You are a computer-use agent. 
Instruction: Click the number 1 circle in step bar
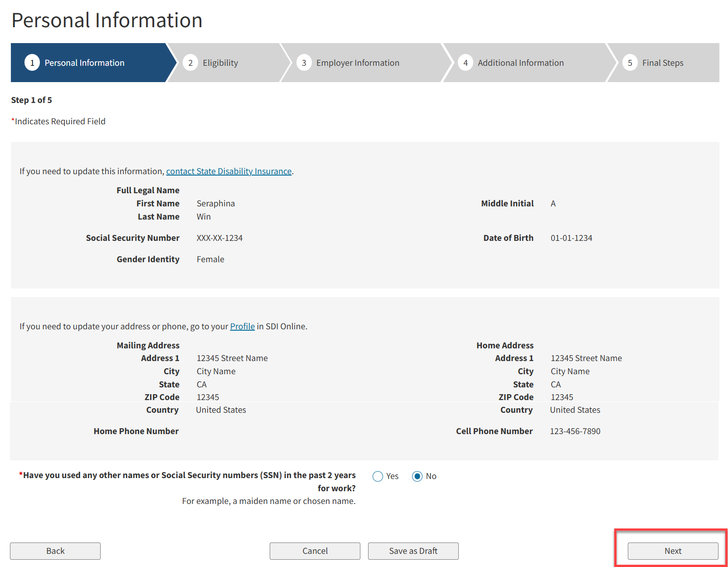[32, 63]
